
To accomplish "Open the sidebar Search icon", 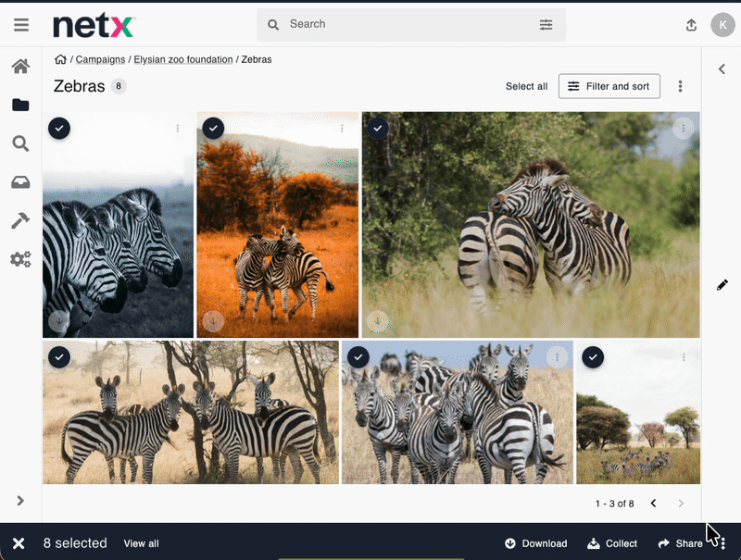I will (20, 143).
